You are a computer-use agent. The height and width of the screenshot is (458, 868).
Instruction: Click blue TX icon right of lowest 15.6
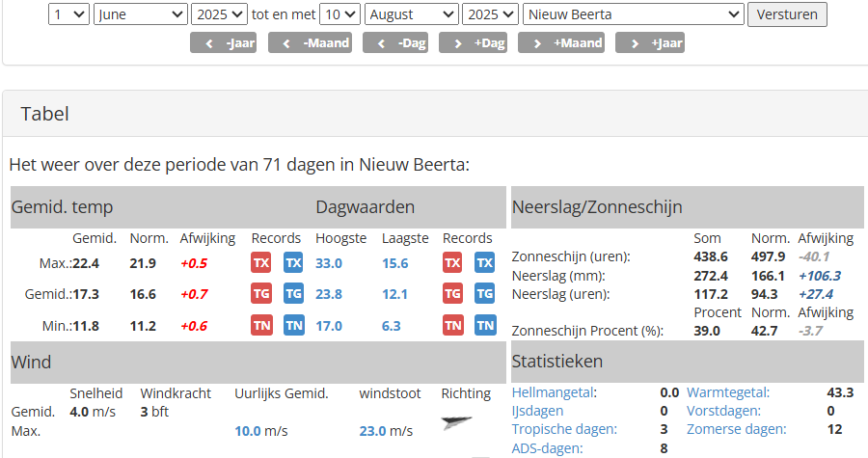coord(484,263)
